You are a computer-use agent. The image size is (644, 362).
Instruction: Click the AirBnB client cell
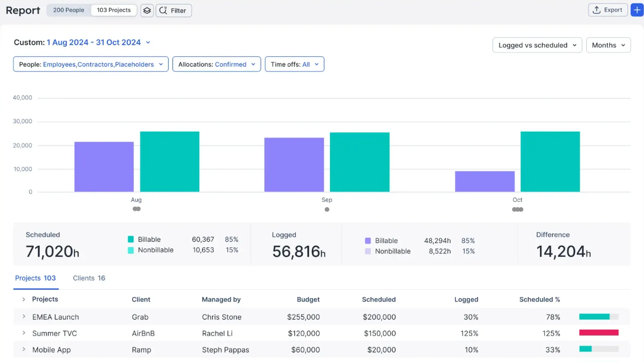click(143, 333)
